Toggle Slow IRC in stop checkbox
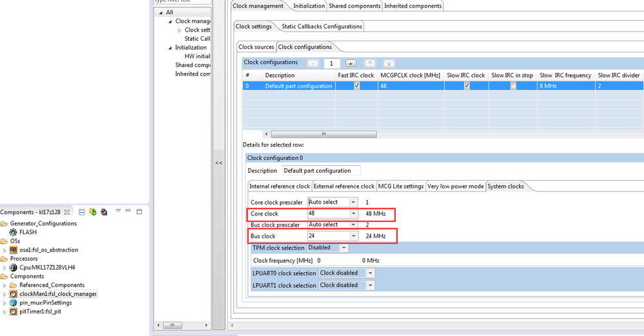This screenshot has height=336, width=644. [x=513, y=86]
